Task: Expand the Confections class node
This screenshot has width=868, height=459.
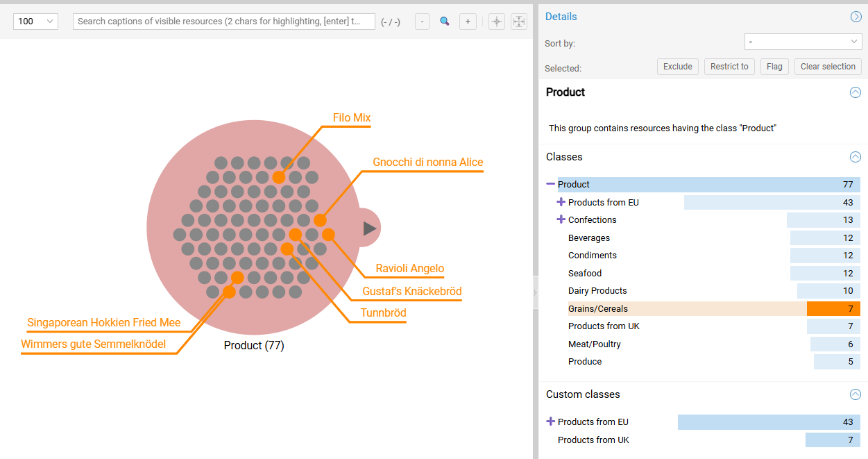Action: [560, 219]
